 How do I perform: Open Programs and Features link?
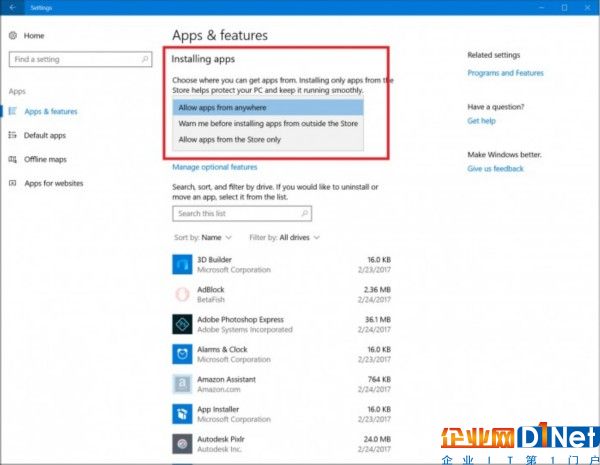(x=505, y=73)
